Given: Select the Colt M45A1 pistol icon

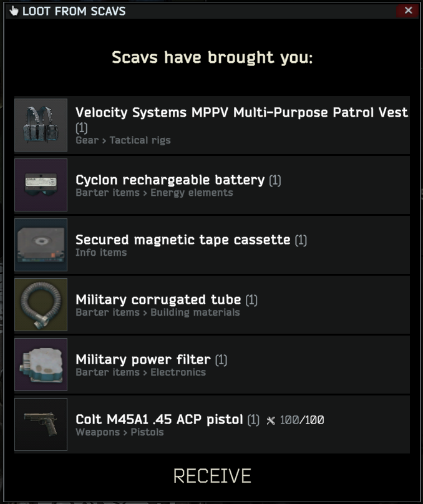Looking at the screenshot, I should coord(41,424).
